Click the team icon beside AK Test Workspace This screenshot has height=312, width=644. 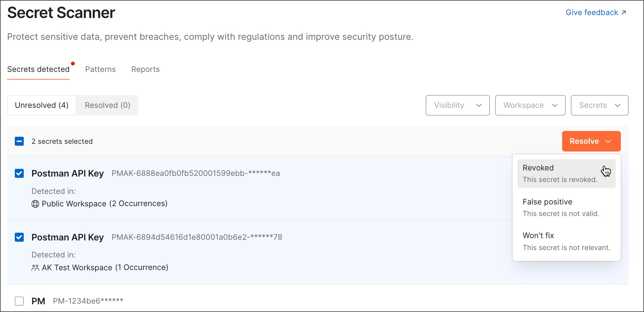click(35, 267)
